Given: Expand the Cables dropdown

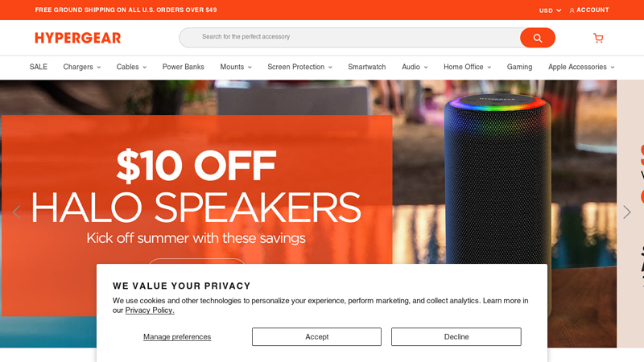Looking at the screenshot, I should click(131, 67).
